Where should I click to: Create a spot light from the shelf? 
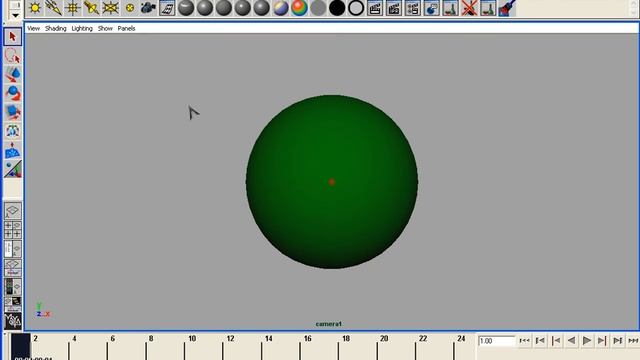91,8
